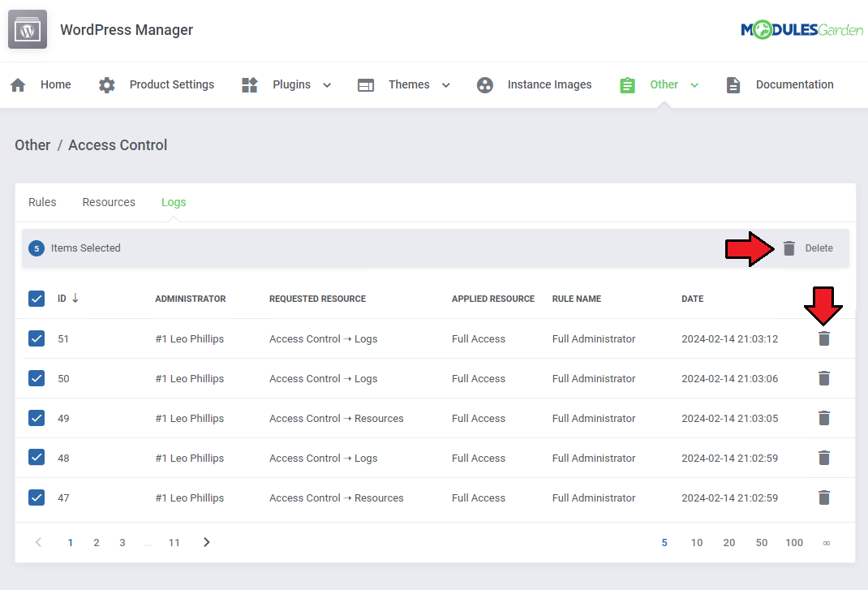
Task: Uncheck the checkbox for log 51
Action: (37, 338)
